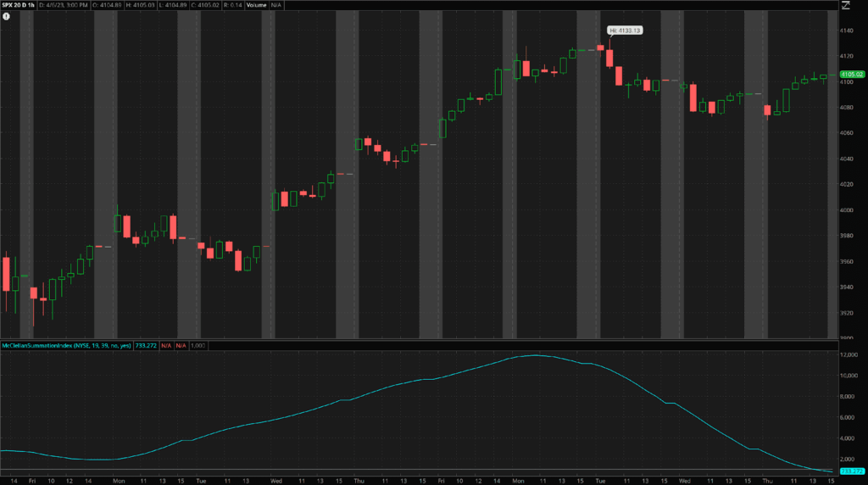The width and height of the screenshot is (868, 485).
Task: Click the 3940 price axis label
Action: (x=847, y=287)
